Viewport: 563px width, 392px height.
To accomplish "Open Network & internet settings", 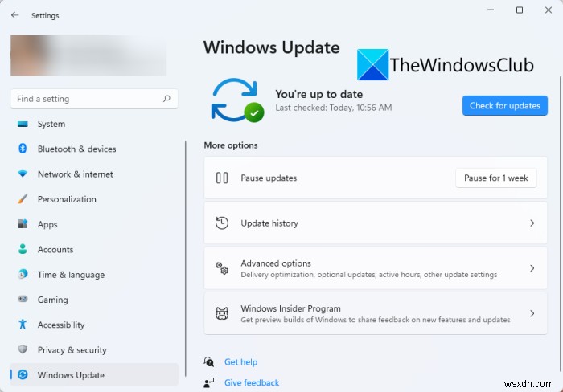I will point(94,174).
